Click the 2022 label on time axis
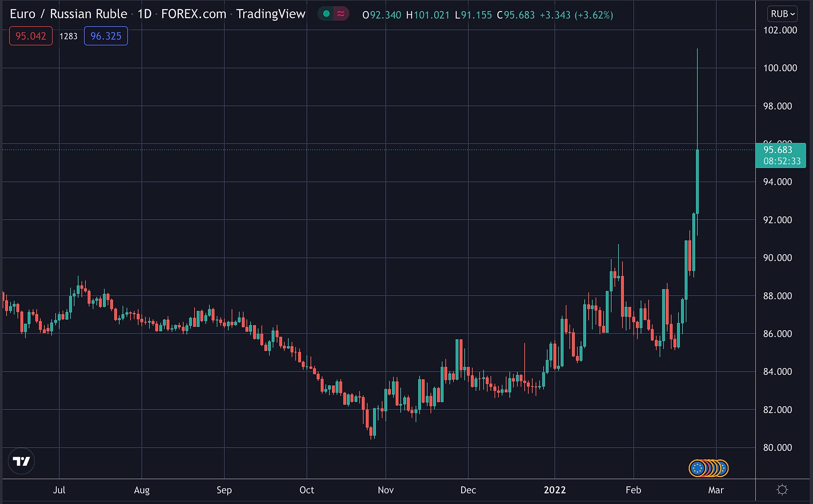This screenshot has width=813, height=504. (555, 490)
